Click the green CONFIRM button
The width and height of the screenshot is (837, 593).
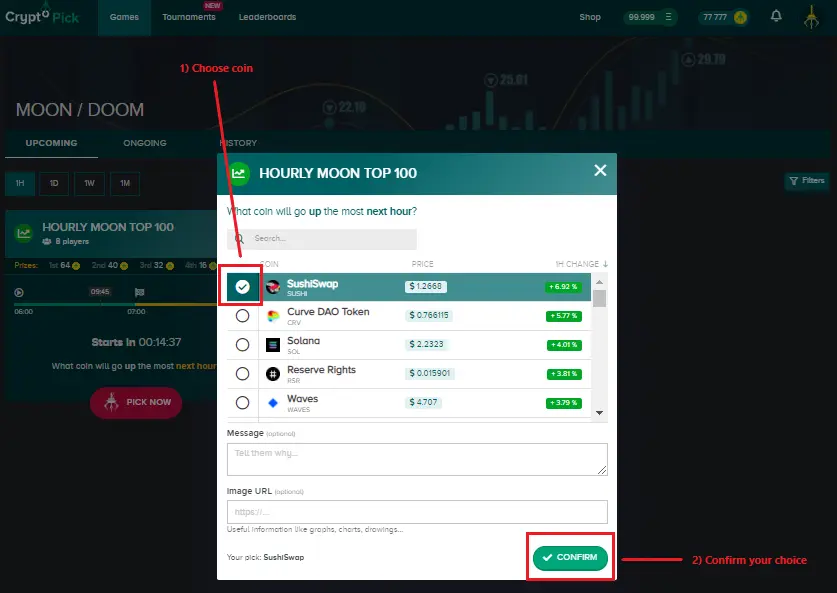point(570,558)
